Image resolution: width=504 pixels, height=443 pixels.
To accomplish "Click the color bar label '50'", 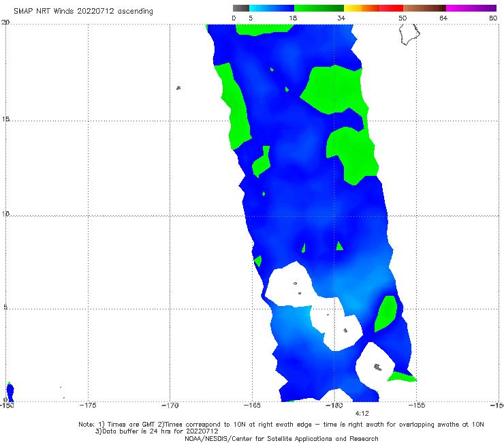I will pos(403,18).
